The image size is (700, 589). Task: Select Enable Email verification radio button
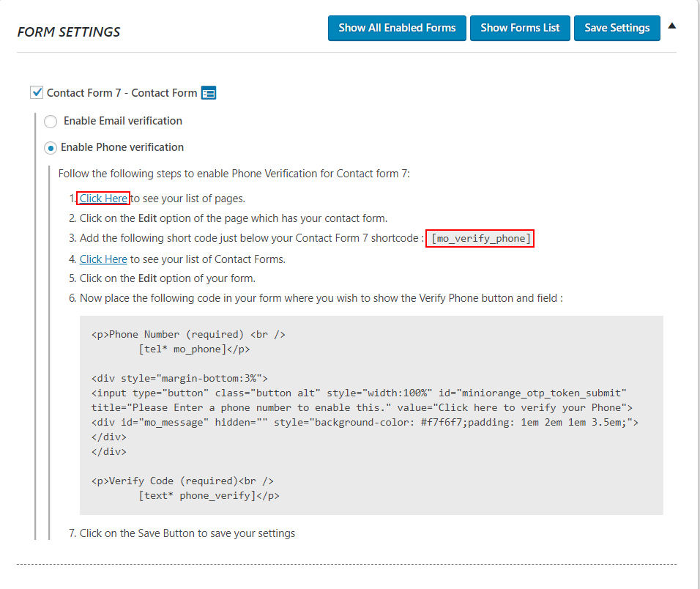click(x=51, y=121)
